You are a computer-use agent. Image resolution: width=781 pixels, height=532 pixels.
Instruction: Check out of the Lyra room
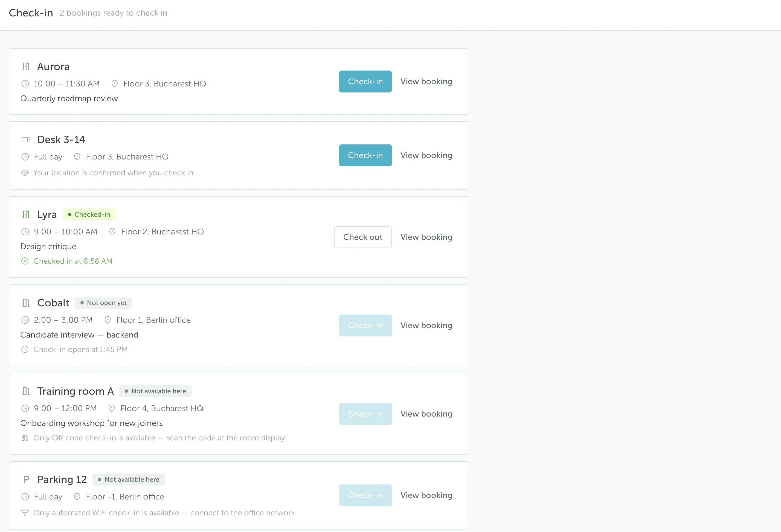point(363,237)
